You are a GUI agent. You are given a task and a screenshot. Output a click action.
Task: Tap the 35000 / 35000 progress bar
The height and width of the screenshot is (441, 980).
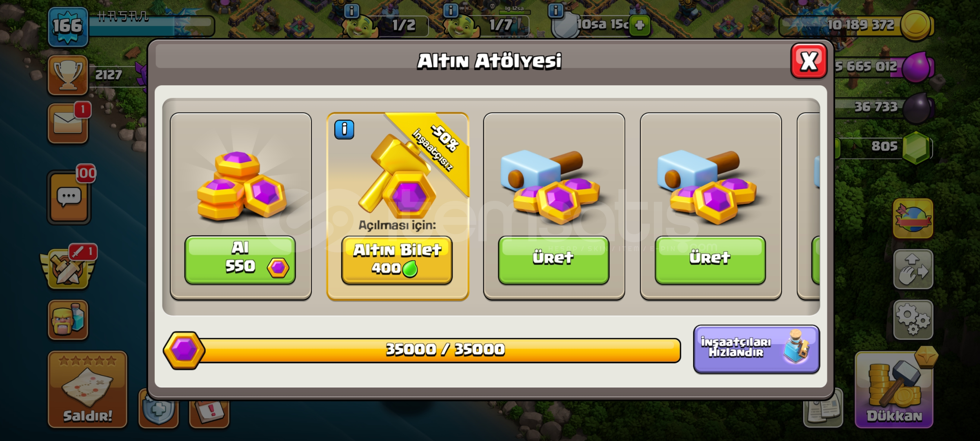[422, 350]
